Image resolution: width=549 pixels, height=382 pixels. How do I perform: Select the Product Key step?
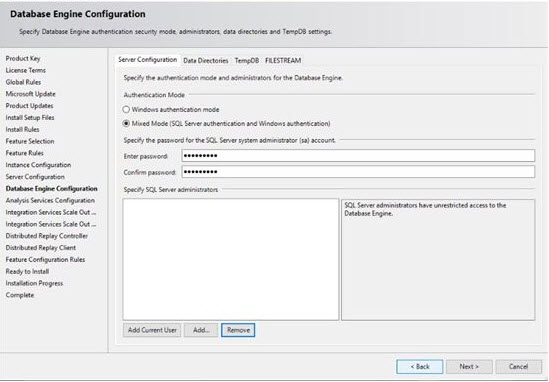23,58
